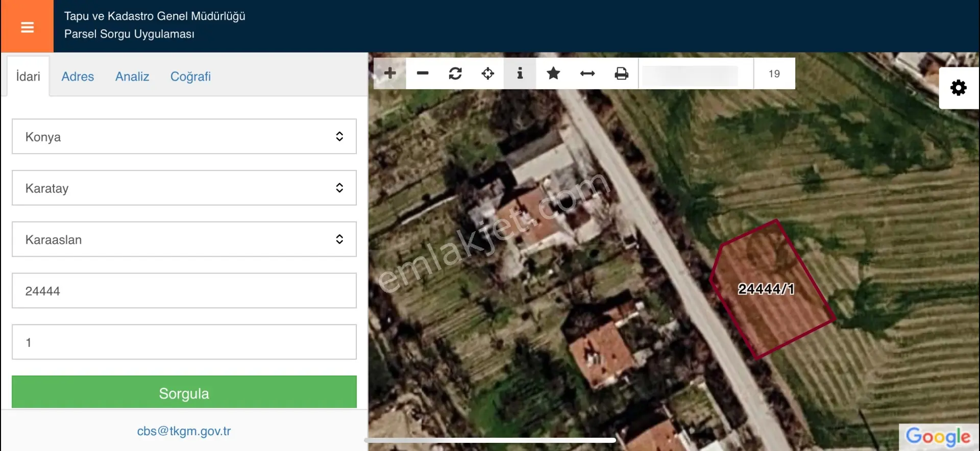The image size is (980, 451).
Task: Toggle the info query tool
Action: click(520, 73)
